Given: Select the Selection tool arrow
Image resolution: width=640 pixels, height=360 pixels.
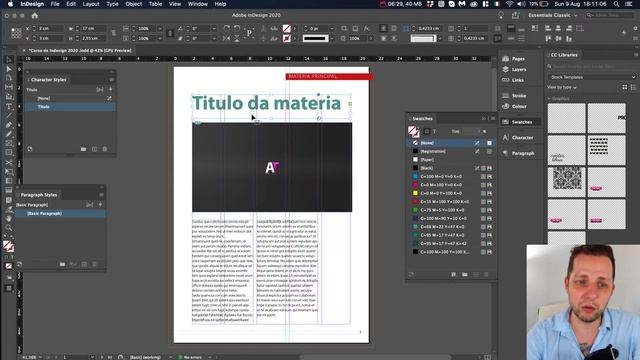Looking at the screenshot, I should point(9,60).
